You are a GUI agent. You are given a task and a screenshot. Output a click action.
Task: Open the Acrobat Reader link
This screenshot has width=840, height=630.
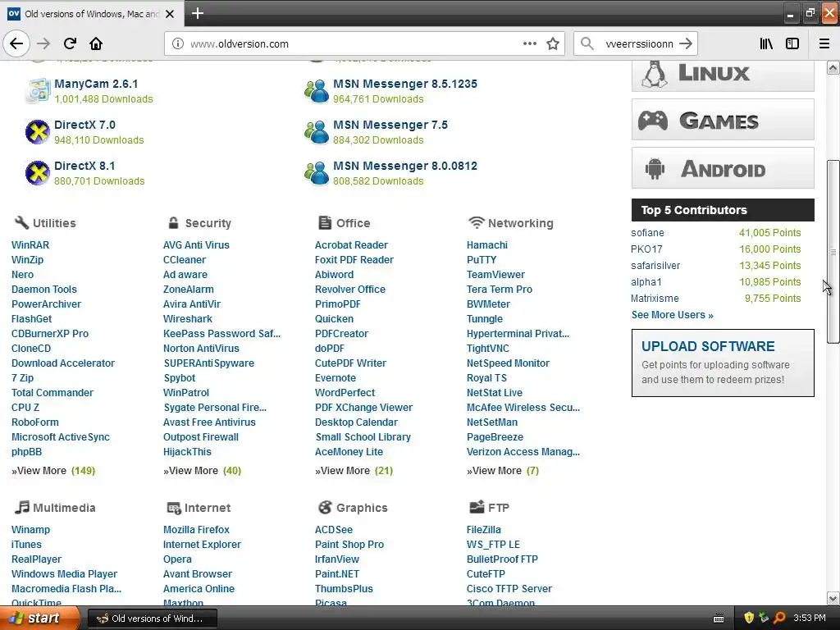pos(351,244)
